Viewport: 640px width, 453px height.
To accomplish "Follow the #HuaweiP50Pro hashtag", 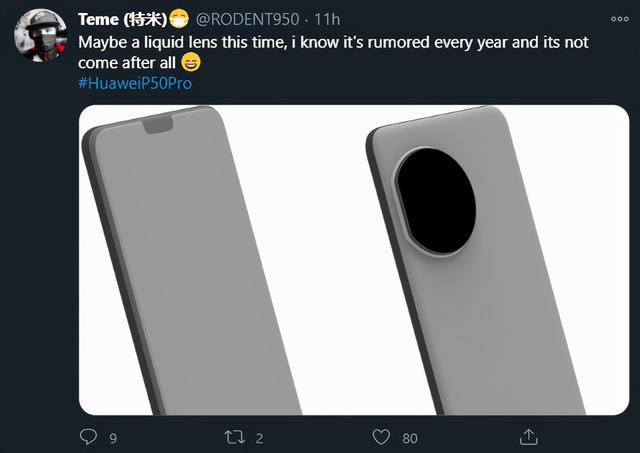I will coord(134,83).
